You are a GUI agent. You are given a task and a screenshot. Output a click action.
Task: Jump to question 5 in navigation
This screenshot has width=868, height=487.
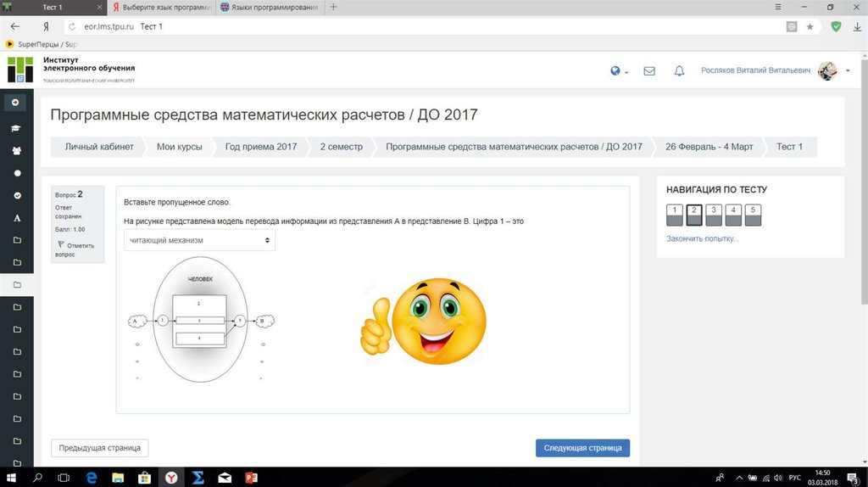753,215
